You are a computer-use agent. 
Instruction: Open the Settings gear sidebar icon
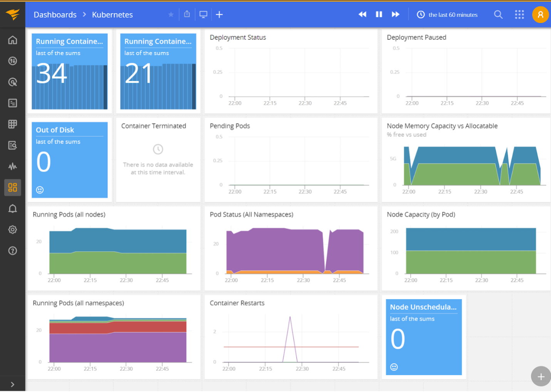(x=13, y=230)
